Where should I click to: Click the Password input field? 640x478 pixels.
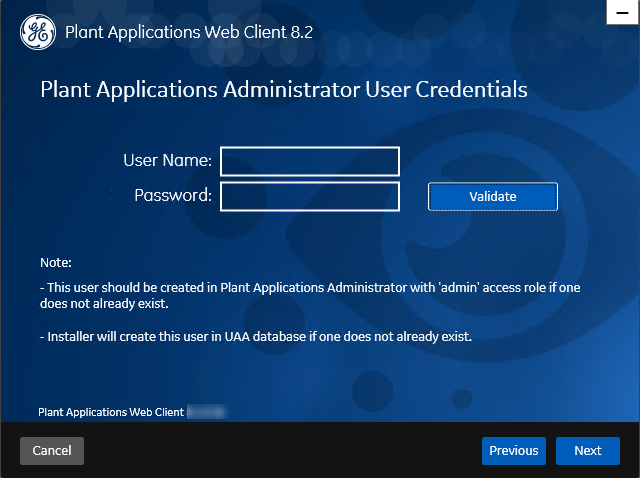(x=310, y=197)
